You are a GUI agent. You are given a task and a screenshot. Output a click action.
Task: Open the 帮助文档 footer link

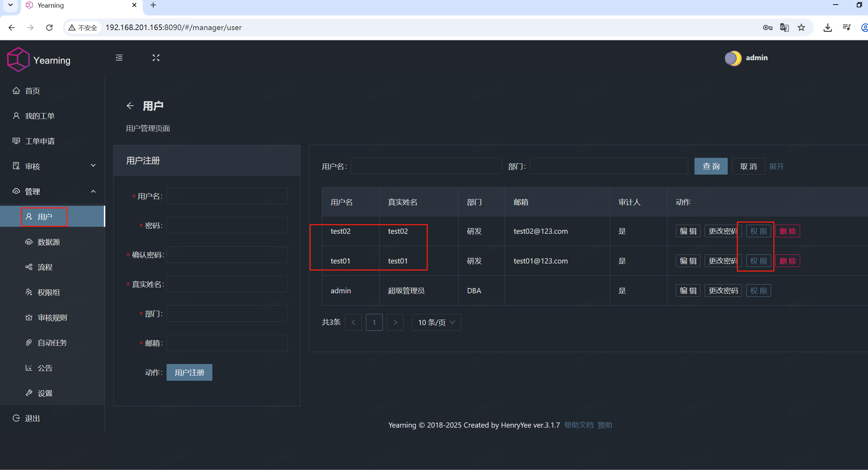click(x=579, y=425)
